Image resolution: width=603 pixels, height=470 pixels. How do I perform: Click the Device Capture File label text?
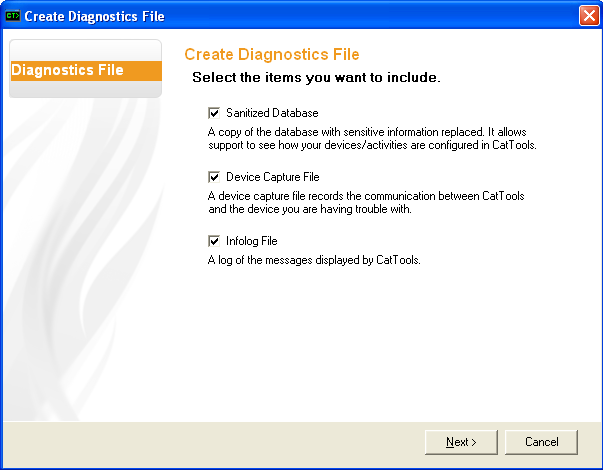point(272,177)
